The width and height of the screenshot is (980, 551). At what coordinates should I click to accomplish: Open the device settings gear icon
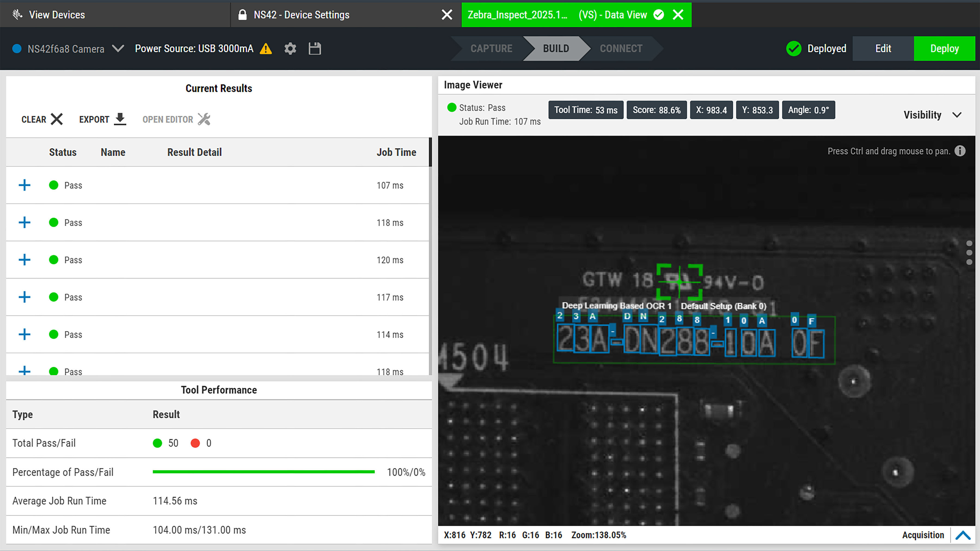point(290,49)
